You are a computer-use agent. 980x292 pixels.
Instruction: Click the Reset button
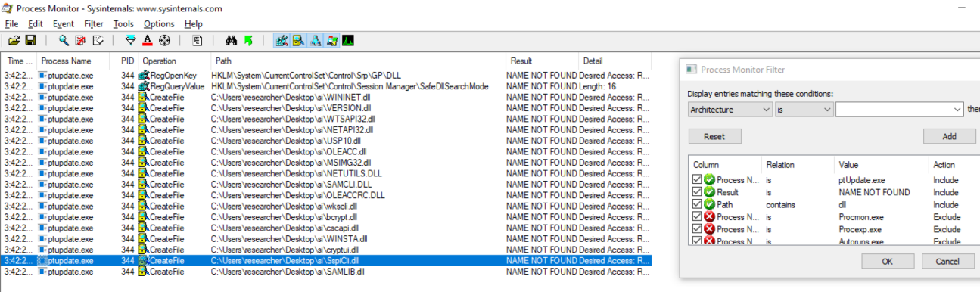coord(714,136)
